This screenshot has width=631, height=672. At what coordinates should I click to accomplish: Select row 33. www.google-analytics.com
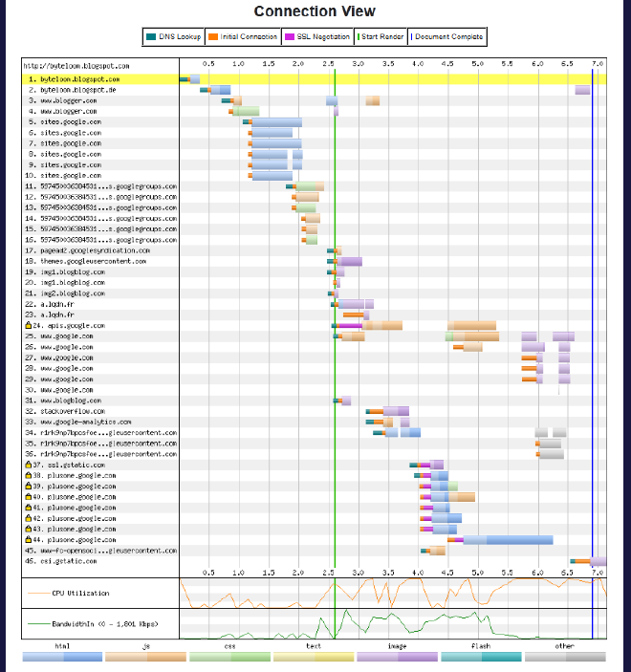315,423
